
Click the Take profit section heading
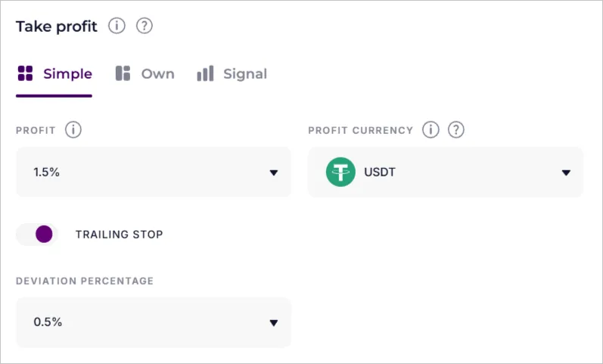[x=57, y=26]
